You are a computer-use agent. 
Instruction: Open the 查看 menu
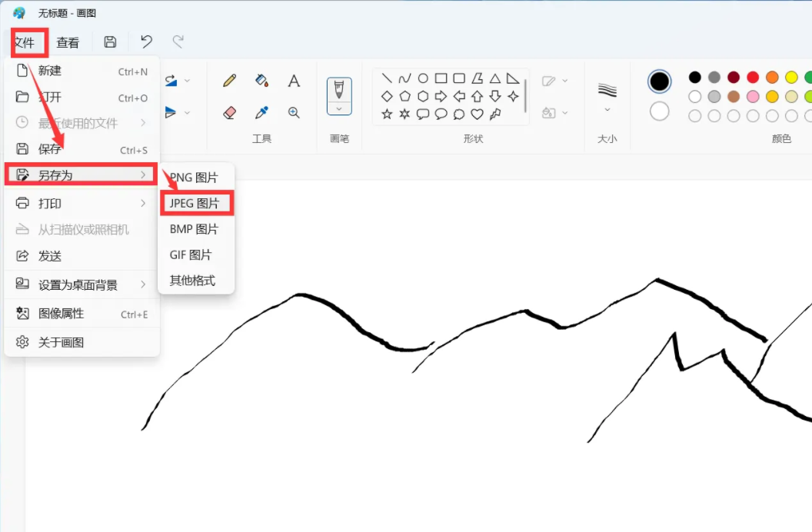68,42
